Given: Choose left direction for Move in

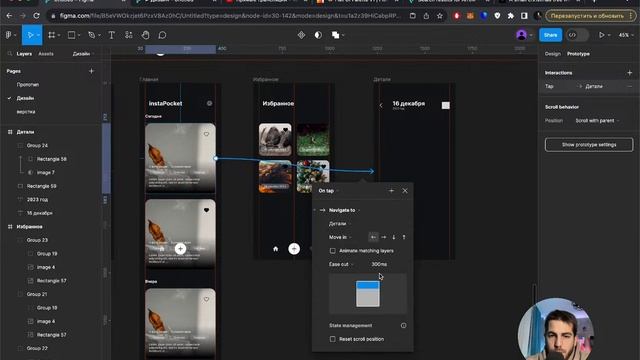Looking at the screenshot, I should pos(373,237).
